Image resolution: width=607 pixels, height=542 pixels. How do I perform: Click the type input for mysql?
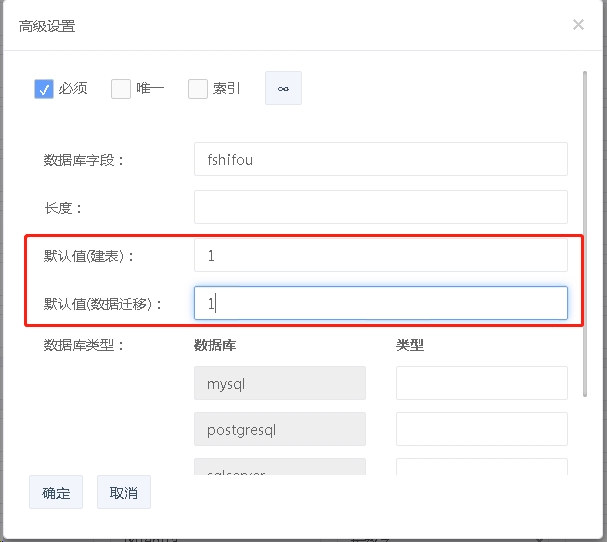pyautogui.click(x=481, y=383)
